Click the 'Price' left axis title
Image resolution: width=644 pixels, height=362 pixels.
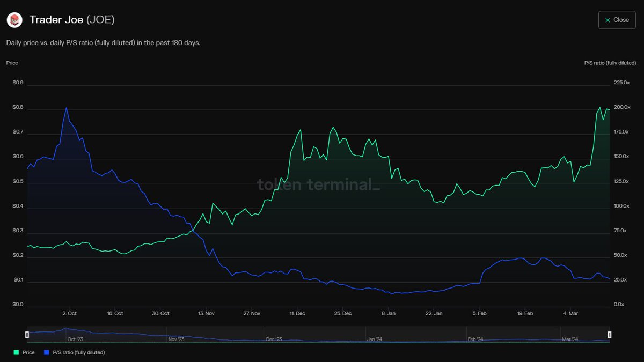[x=12, y=63]
